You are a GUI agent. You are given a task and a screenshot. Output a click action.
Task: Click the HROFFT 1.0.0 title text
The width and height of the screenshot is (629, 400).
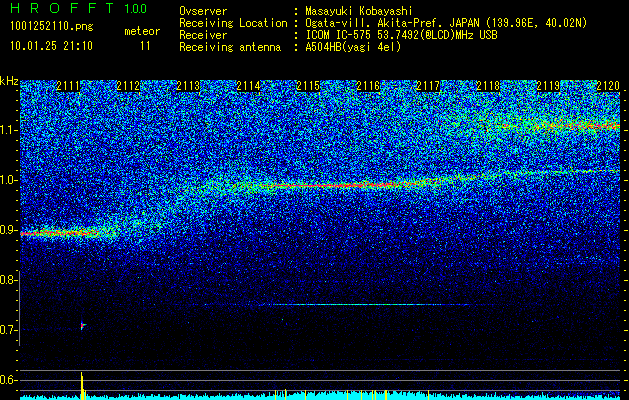click(78, 8)
